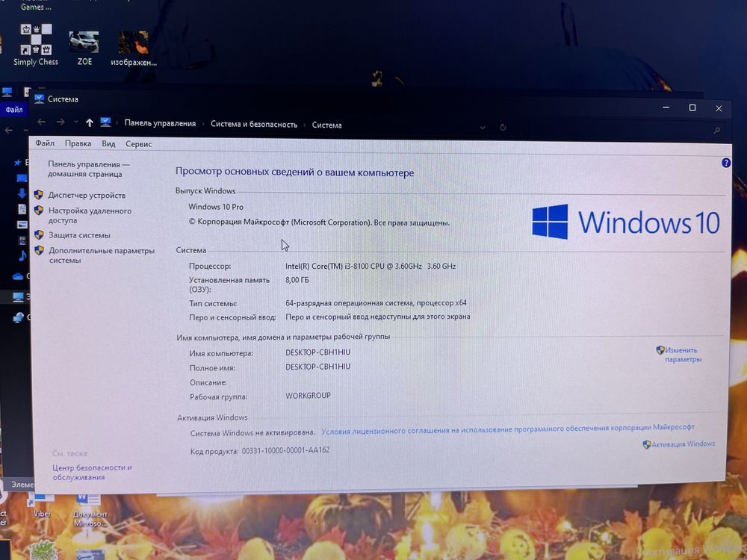747x560 pixels.
Task: Open the Вид menu
Action: [x=108, y=144]
